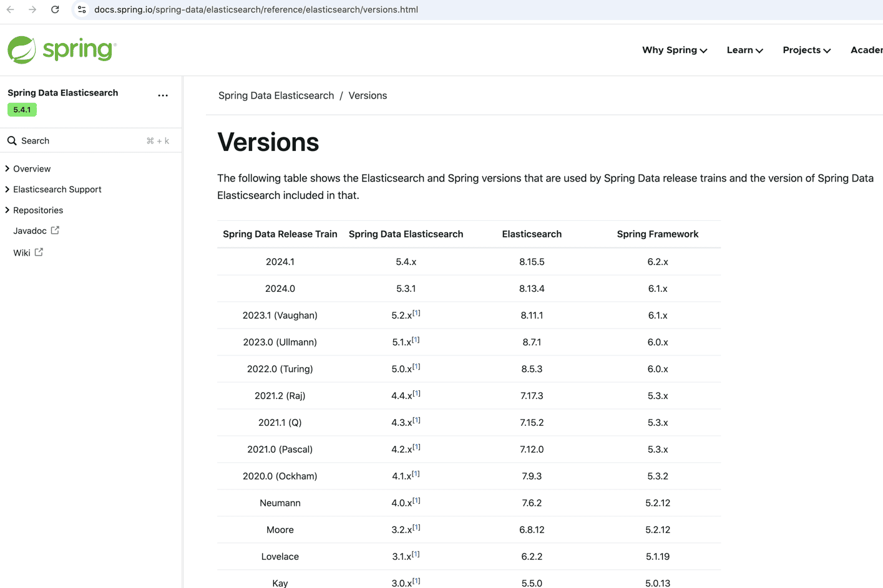
Task: Click the browser back arrow
Action: click(x=11, y=9)
